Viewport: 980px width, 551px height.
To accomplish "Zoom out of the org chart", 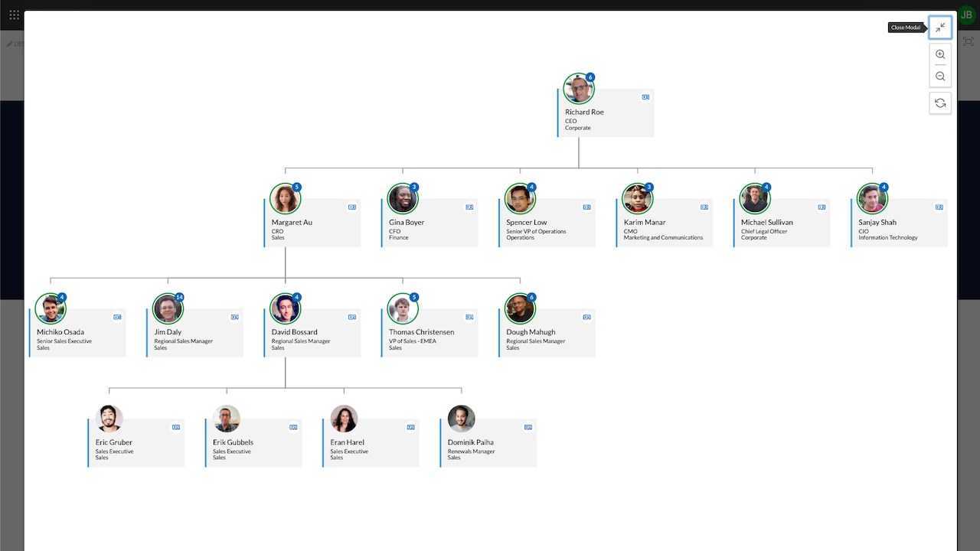I will tap(940, 77).
